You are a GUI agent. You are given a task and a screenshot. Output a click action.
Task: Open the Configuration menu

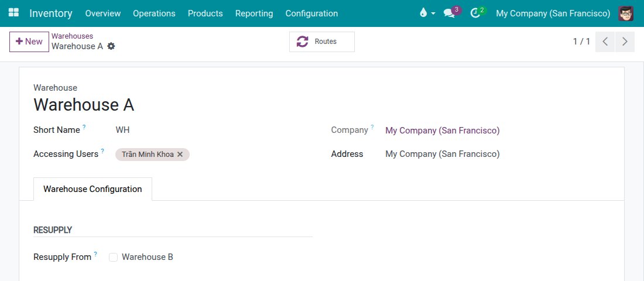311,13
